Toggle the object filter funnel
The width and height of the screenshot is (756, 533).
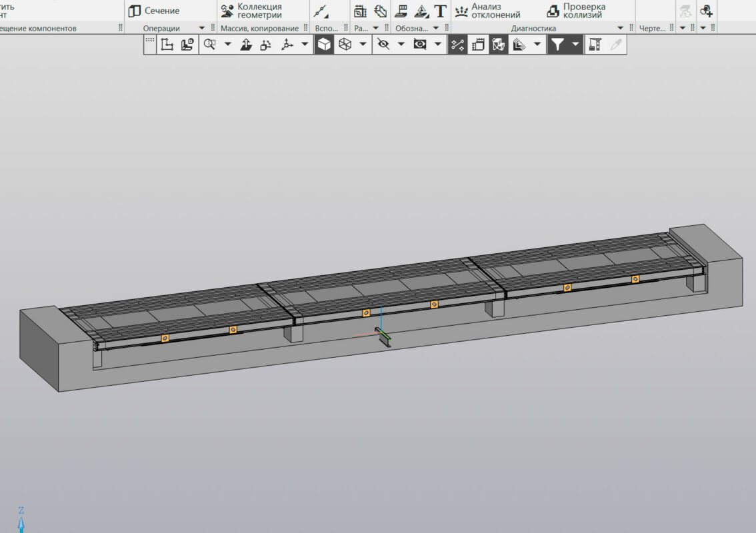pyautogui.click(x=557, y=45)
